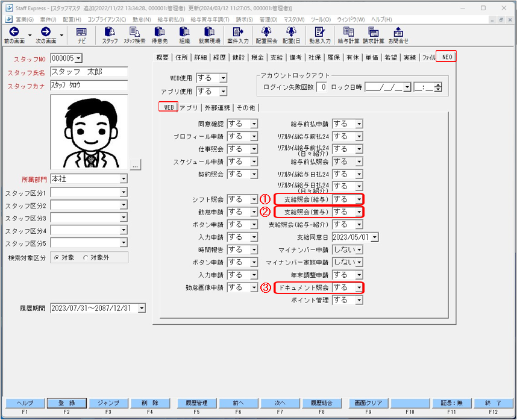517x420 pixels.
Task: Change the アプリ使用 dropdown
Action: point(223,92)
